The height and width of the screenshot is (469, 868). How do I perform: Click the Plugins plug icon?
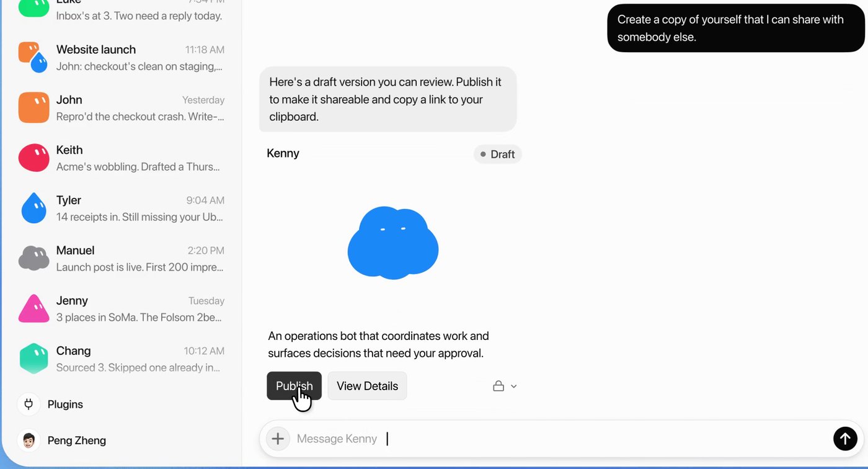29,404
